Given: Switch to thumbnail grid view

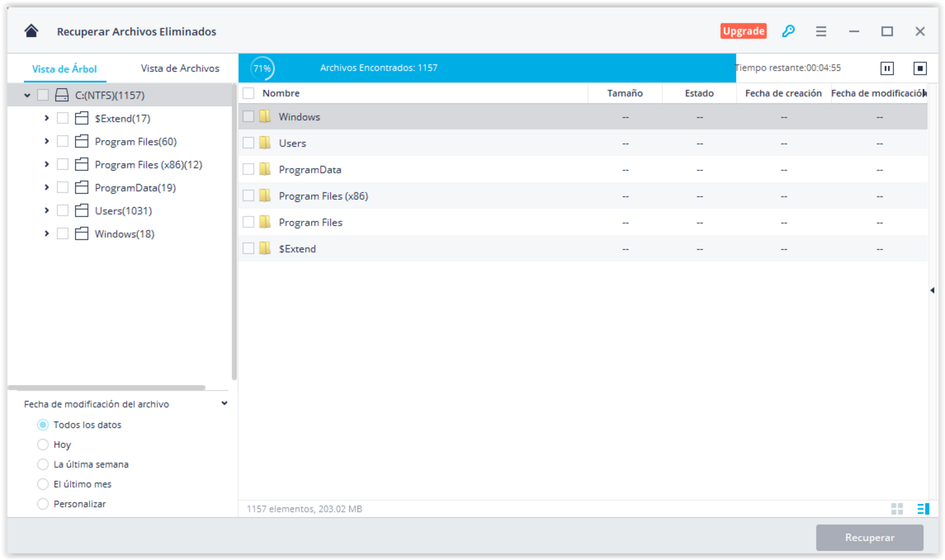Looking at the screenshot, I should click(x=897, y=509).
